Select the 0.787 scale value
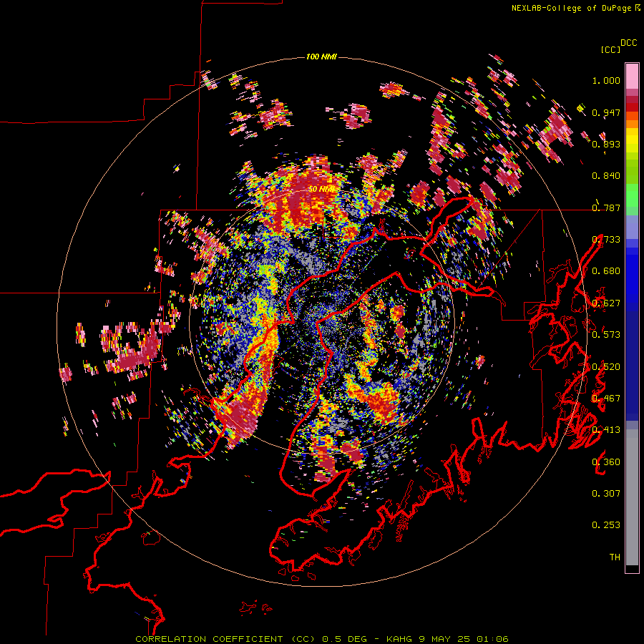 click(x=606, y=208)
